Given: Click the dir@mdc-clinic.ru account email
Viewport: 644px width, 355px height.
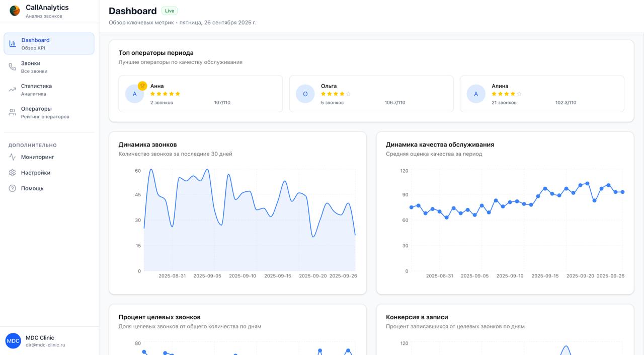Looking at the screenshot, I should (x=45, y=345).
